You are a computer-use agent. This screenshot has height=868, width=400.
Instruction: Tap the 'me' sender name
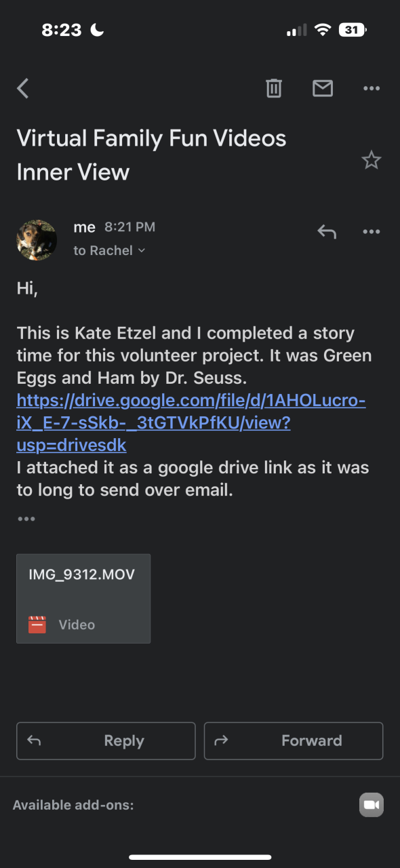84,228
